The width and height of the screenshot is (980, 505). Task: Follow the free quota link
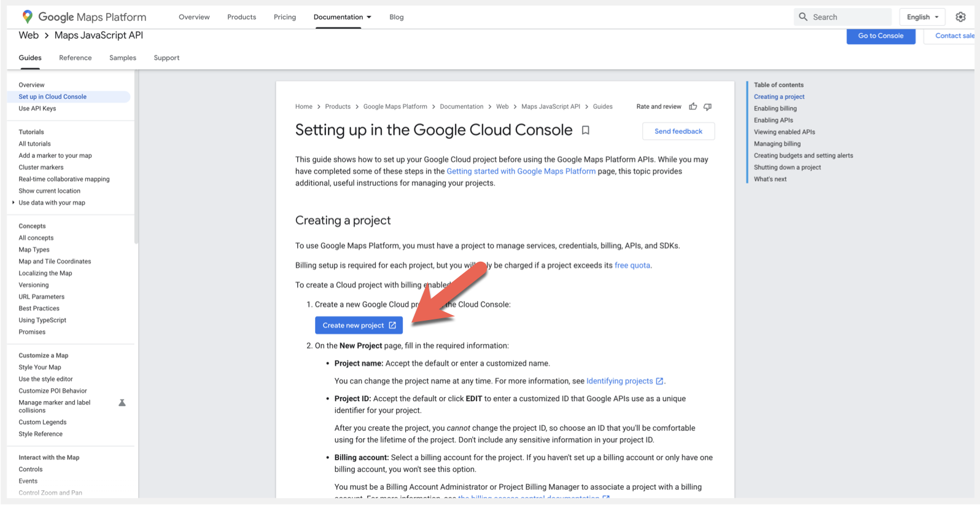pos(632,265)
